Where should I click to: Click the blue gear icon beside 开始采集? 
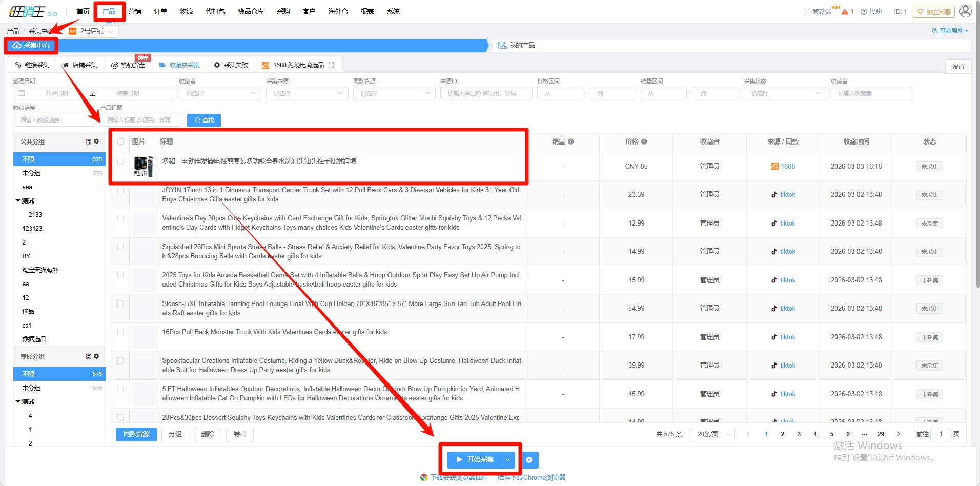coord(529,460)
